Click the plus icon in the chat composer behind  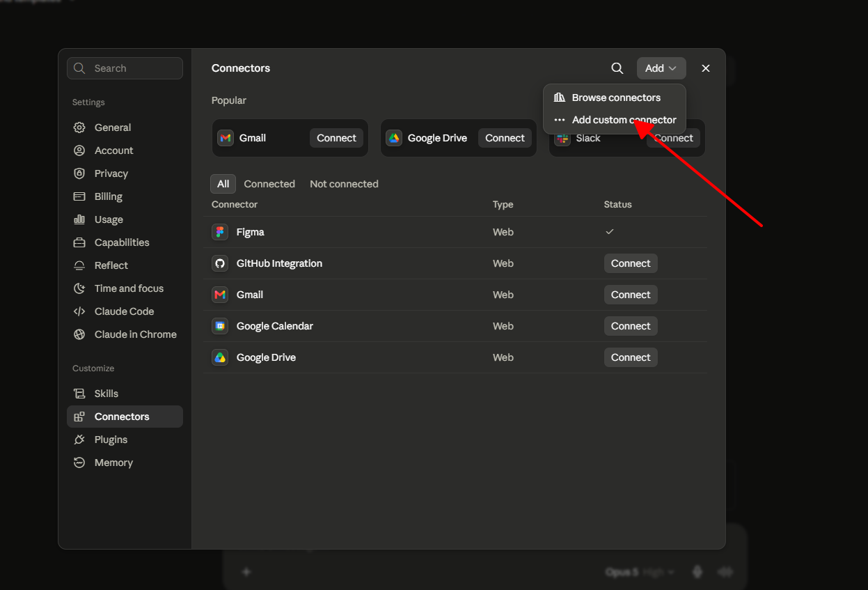pyautogui.click(x=246, y=572)
